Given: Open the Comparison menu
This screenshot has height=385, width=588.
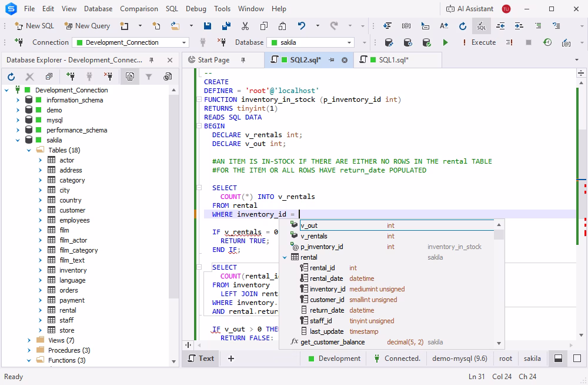Looking at the screenshot, I should pyautogui.click(x=139, y=9).
